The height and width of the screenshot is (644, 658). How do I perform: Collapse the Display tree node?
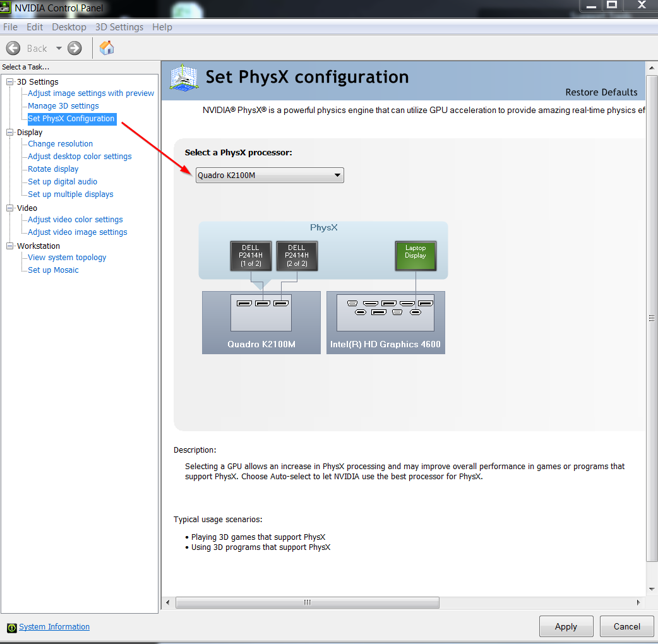click(9, 132)
